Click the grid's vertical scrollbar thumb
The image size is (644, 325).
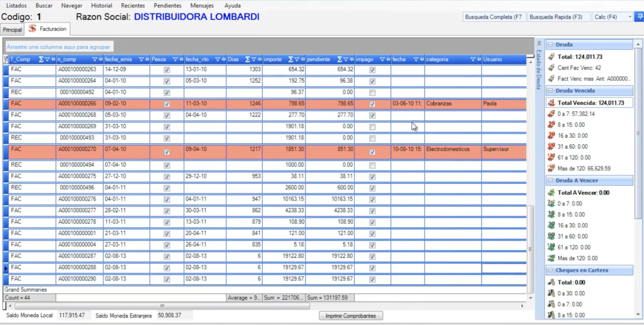click(x=530, y=249)
